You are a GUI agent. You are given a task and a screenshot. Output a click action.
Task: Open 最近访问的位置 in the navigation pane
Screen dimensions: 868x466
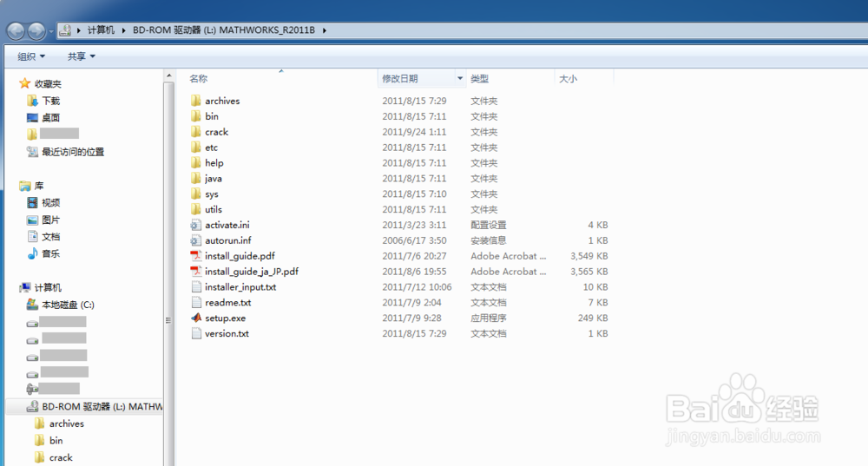tap(73, 152)
